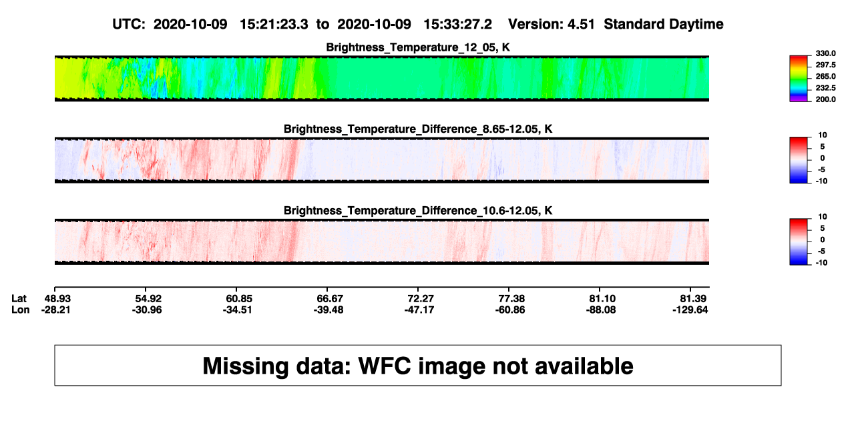The image size is (868, 445).
Task: Click the 232.5 colorbar label
Action: 826,87
